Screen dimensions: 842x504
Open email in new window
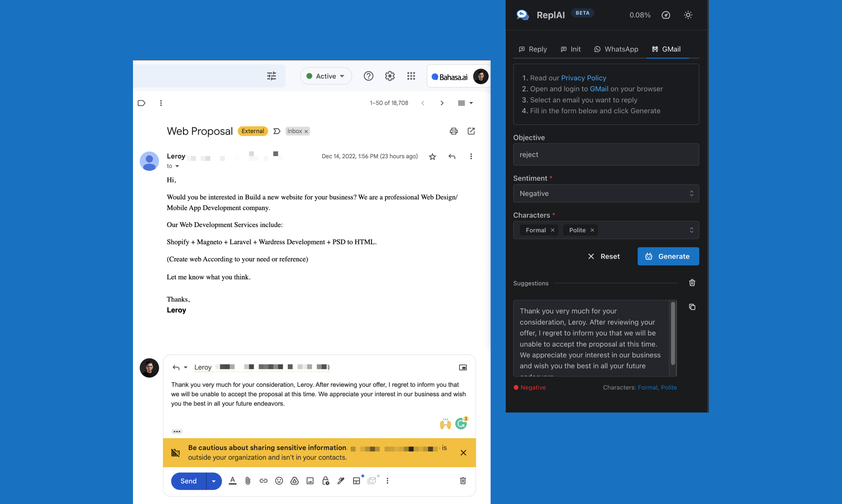click(x=471, y=131)
